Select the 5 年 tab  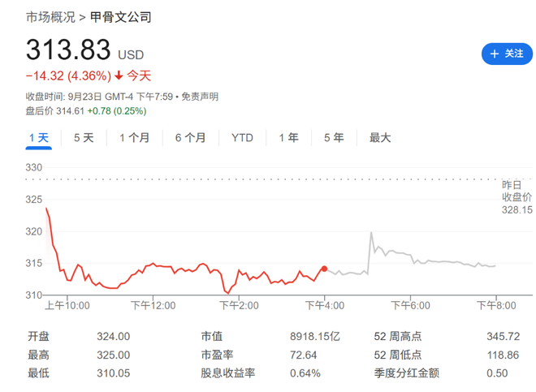333,138
